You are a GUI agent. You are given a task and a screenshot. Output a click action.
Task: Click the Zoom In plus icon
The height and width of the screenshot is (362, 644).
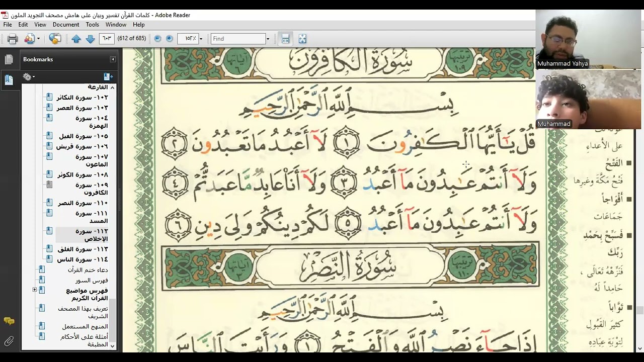(x=170, y=39)
